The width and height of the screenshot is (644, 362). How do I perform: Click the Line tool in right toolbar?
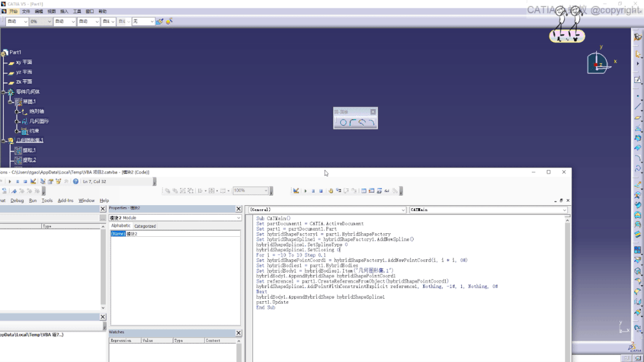[637, 107]
